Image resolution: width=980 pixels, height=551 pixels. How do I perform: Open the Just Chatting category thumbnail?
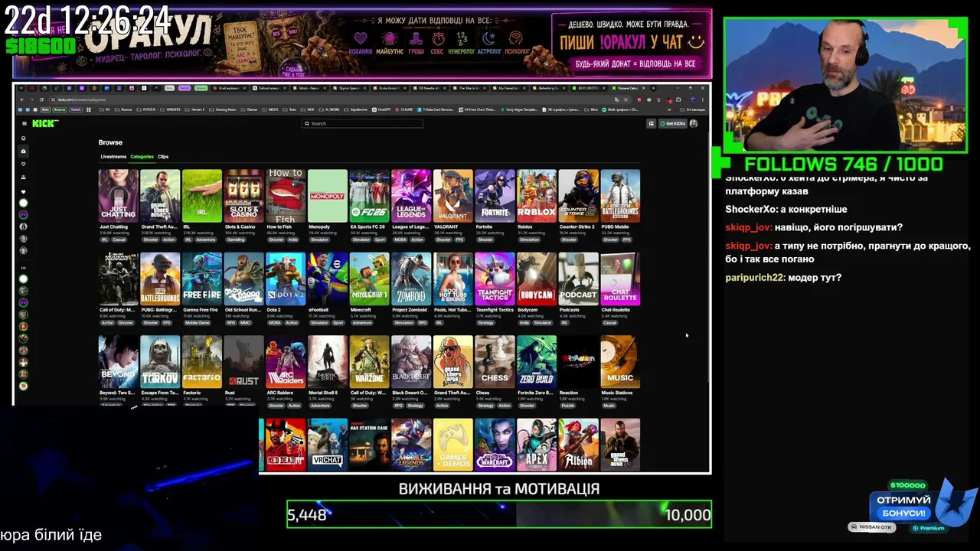pos(119,196)
